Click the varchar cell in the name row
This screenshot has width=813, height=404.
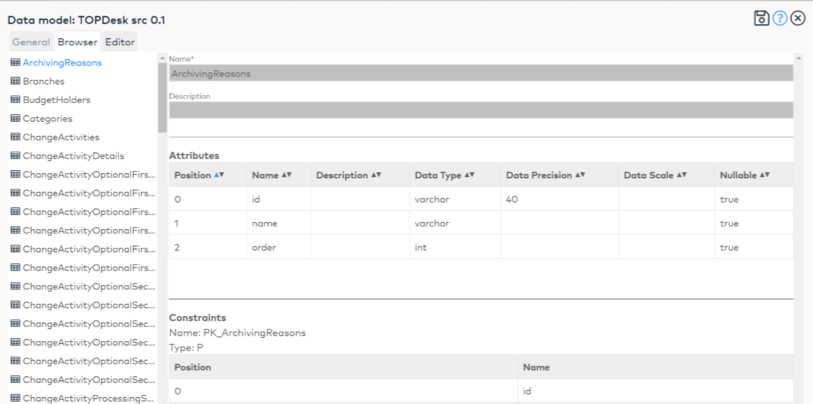pyautogui.click(x=455, y=224)
